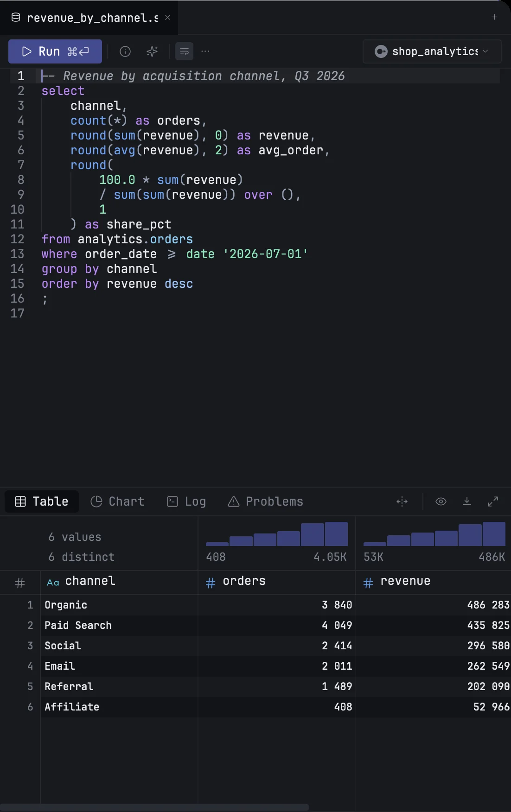Click the AI sparkle assistant icon
Viewport: 511px width, 812px height.
[152, 51]
